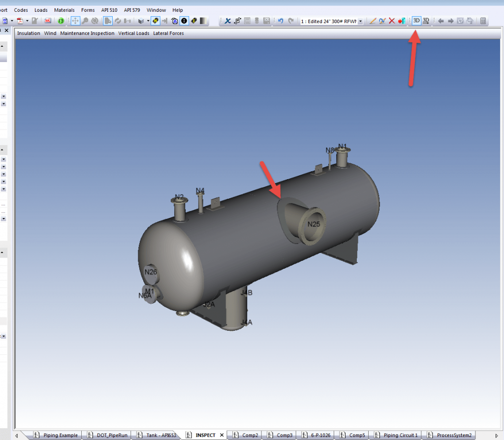Image resolution: width=504 pixels, height=440 pixels.
Task: Click the gradient background swatch icon
Action: pyautogui.click(x=203, y=21)
